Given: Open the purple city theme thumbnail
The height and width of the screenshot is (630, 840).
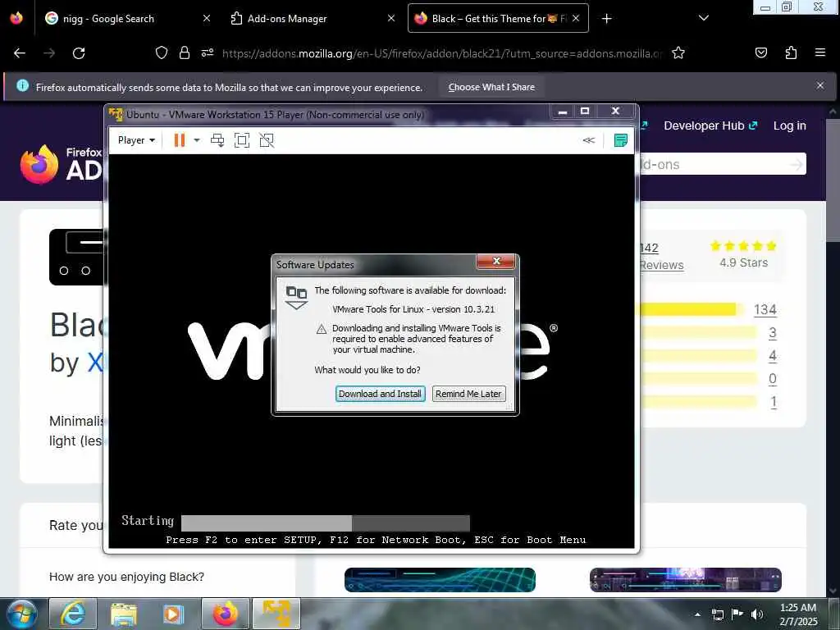Looking at the screenshot, I should pos(686,580).
